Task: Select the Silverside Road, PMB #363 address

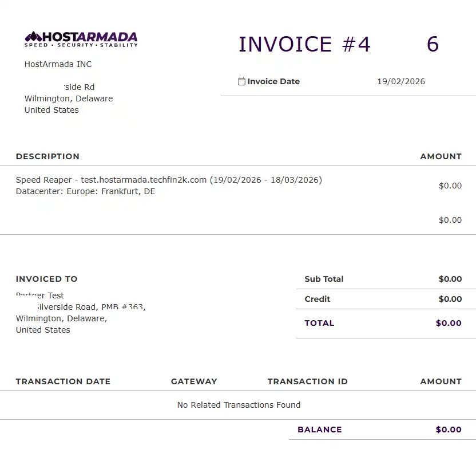Action: [x=91, y=307]
